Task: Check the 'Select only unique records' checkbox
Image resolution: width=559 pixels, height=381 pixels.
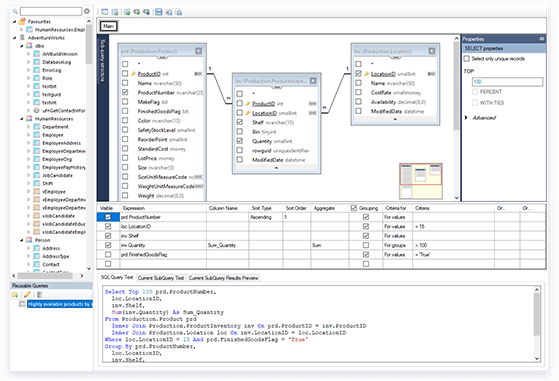Action: 467,58
